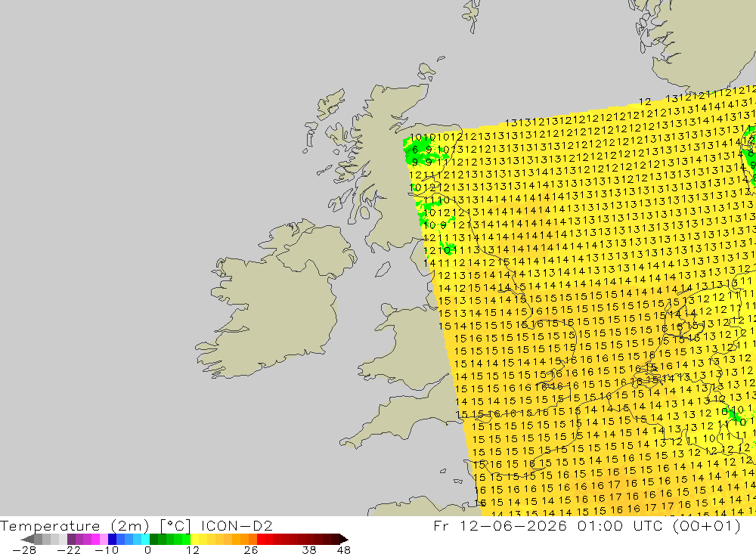Click the dark blue legend swatch above -10
This screenshot has width=756, height=554.
(113, 539)
